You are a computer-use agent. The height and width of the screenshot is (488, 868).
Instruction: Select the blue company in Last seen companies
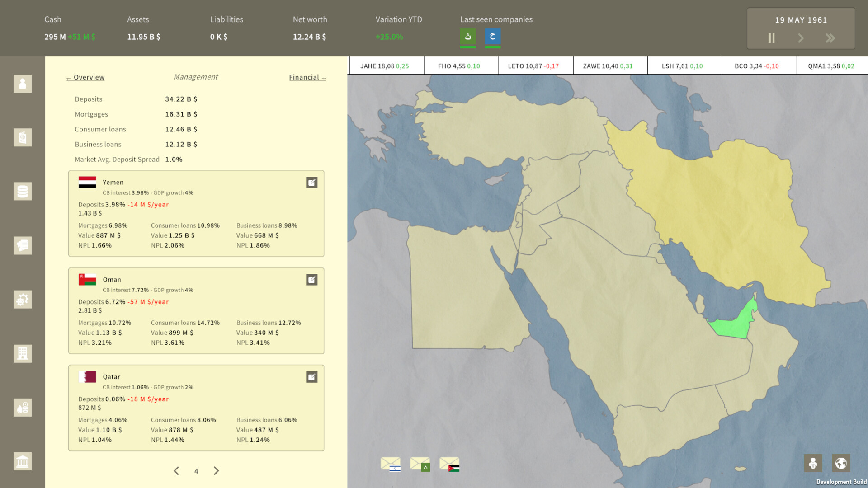point(493,38)
